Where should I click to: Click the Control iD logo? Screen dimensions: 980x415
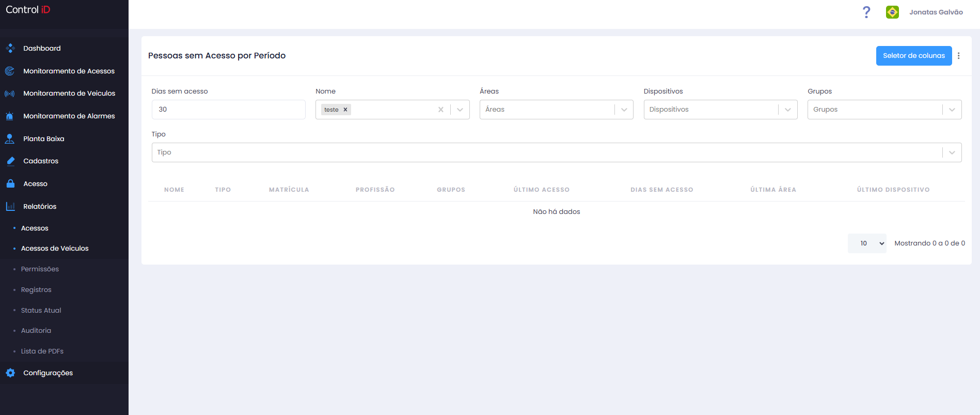(x=28, y=10)
